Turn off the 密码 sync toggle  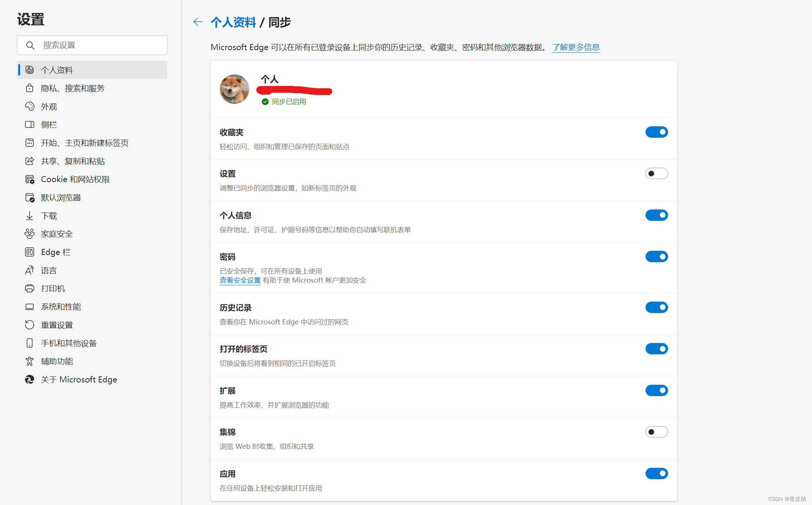(656, 257)
